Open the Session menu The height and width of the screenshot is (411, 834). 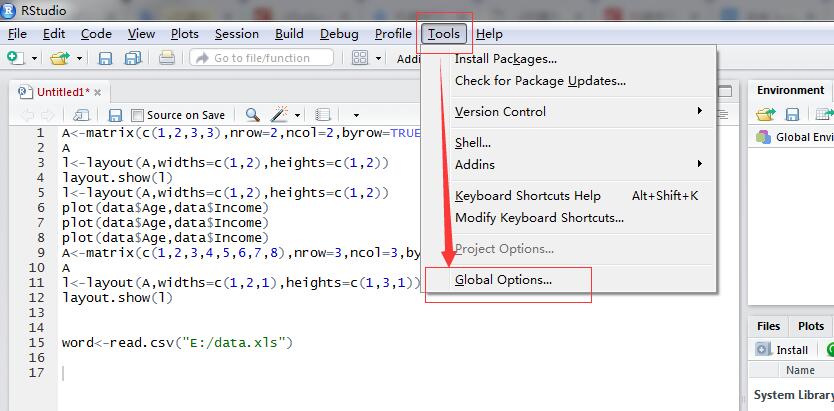coord(237,34)
